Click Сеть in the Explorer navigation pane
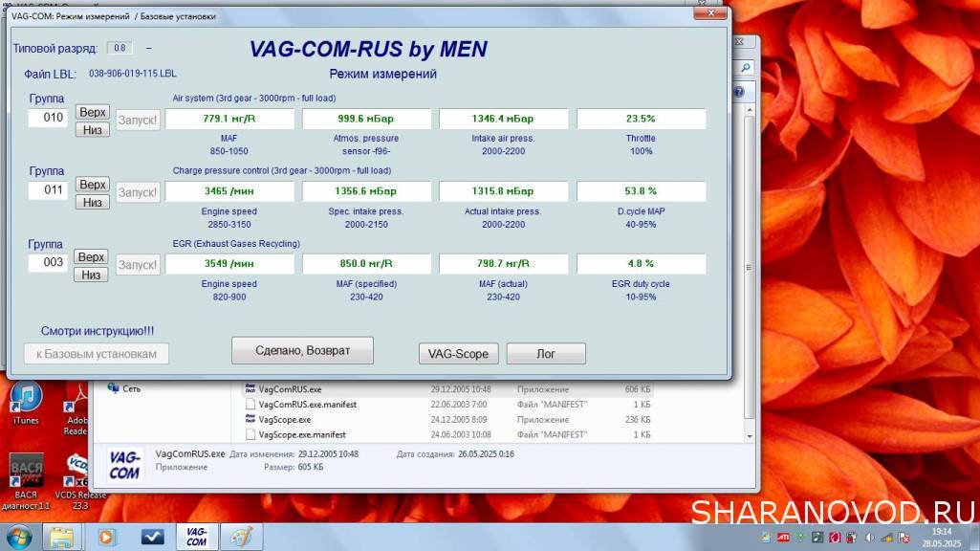Screen dimensions: 980x551 pyautogui.click(x=131, y=389)
